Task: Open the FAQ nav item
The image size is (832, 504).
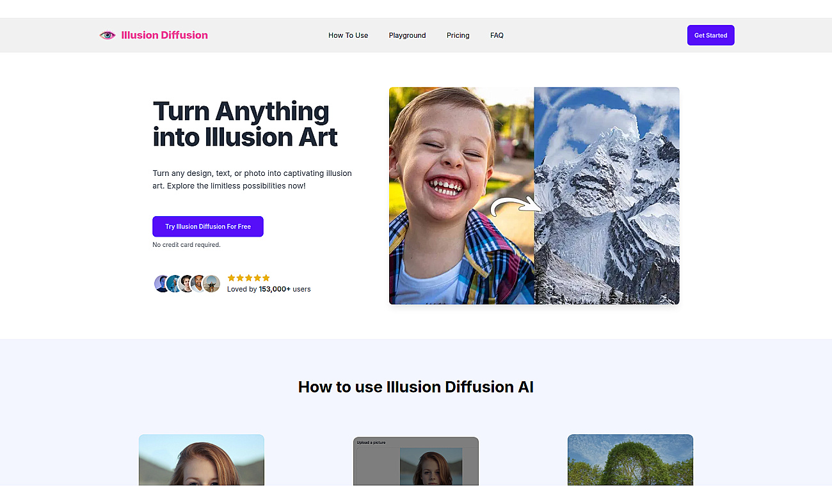Action: pos(497,35)
